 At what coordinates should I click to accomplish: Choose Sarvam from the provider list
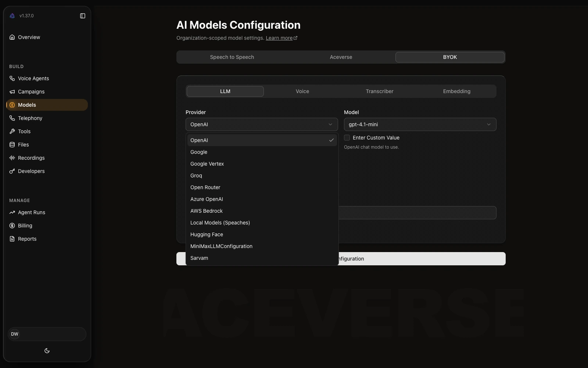[262, 258]
